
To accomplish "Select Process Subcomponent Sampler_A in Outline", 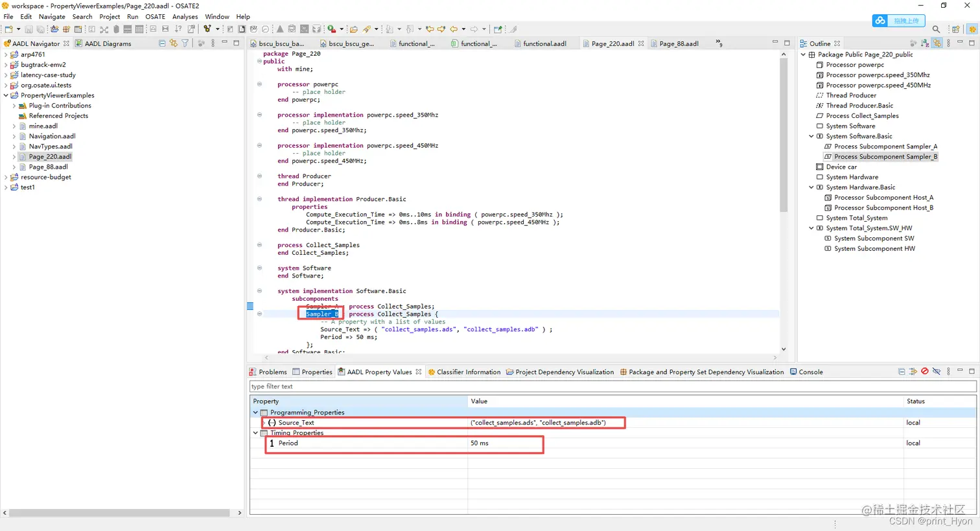I will click(885, 147).
